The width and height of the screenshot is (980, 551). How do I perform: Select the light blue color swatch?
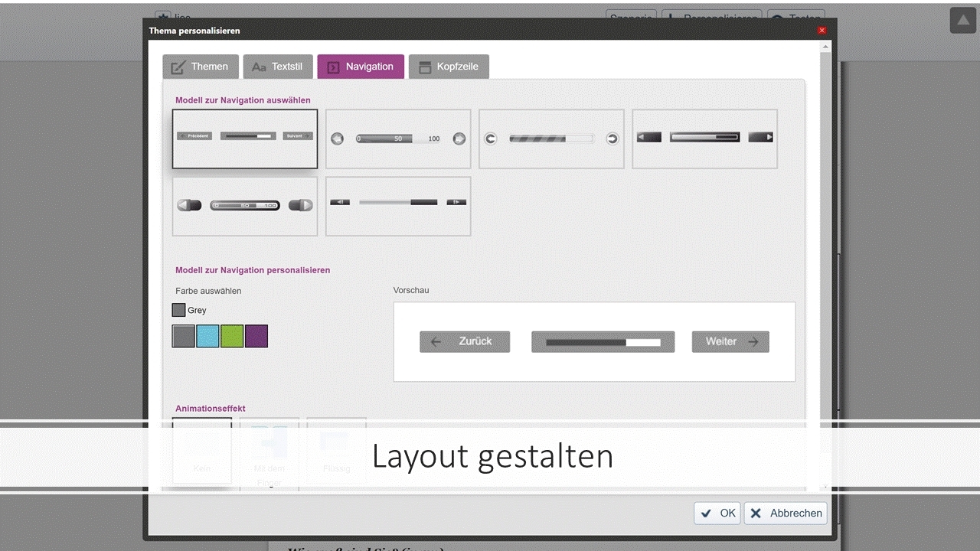(207, 336)
